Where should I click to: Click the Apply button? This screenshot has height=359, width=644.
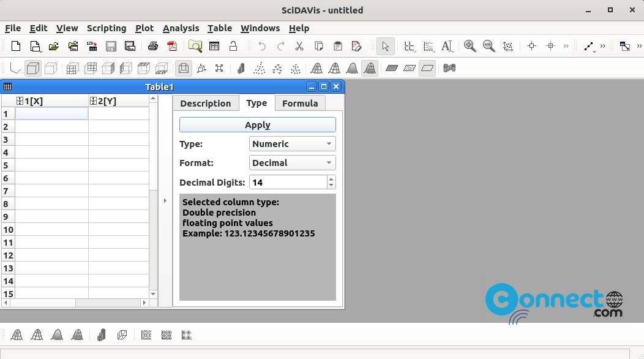pyautogui.click(x=258, y=125)
